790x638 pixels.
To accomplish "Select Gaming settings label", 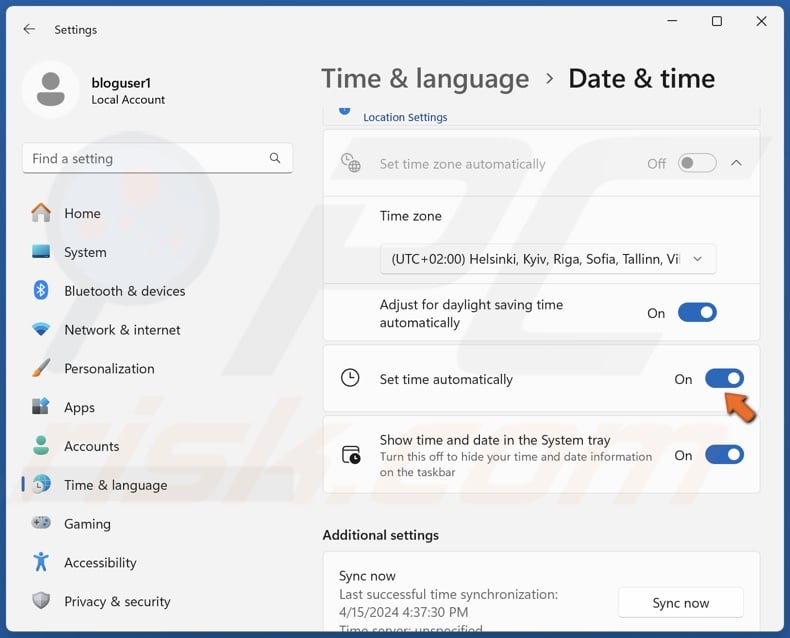I will (x=87, y=524).
